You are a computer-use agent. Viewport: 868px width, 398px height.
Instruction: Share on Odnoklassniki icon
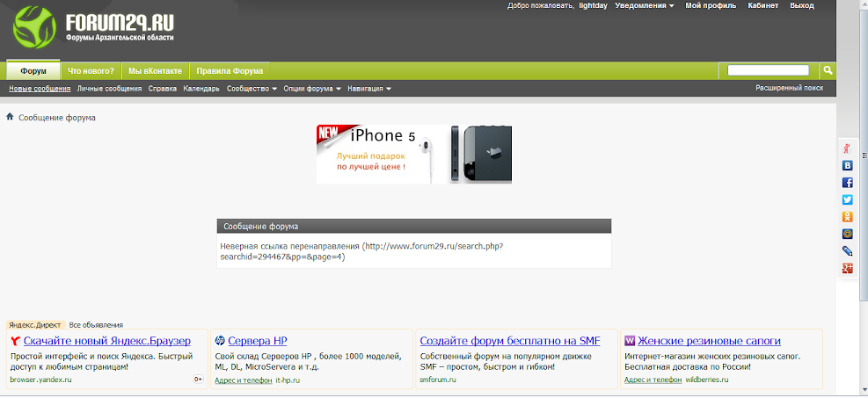point(847,217)
